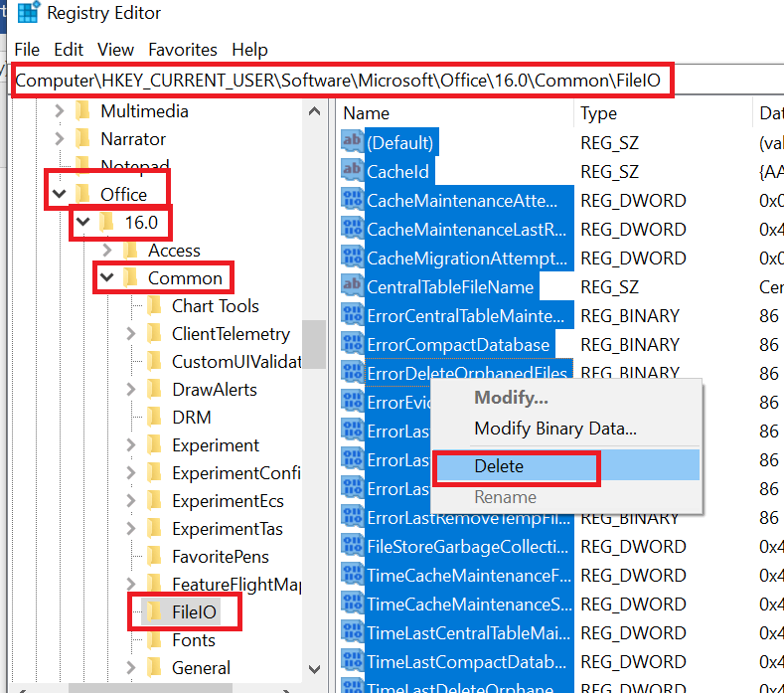Click the binary icon beside ErrorCompactDatabase

pyautogui.click(x=353, y=343)
